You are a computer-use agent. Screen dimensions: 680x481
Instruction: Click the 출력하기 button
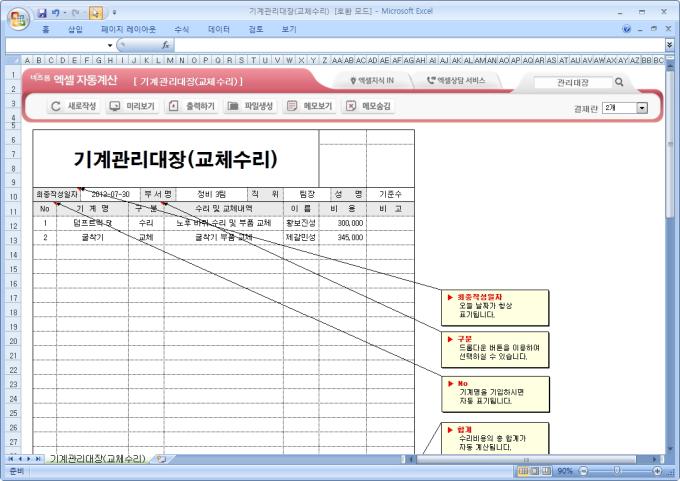(x=192, y=106)
